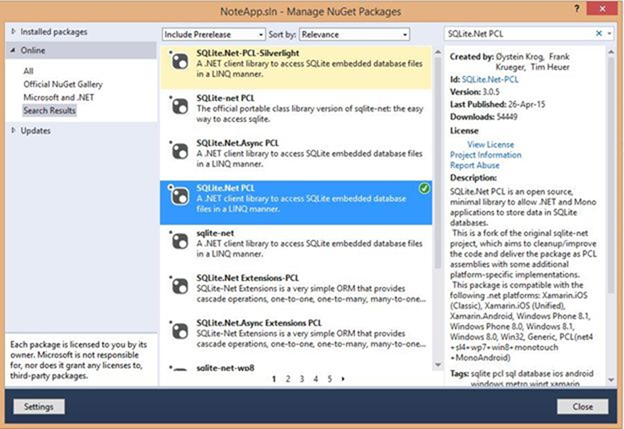
Task: Go to results page 4
Action: [x=316, y=379]
